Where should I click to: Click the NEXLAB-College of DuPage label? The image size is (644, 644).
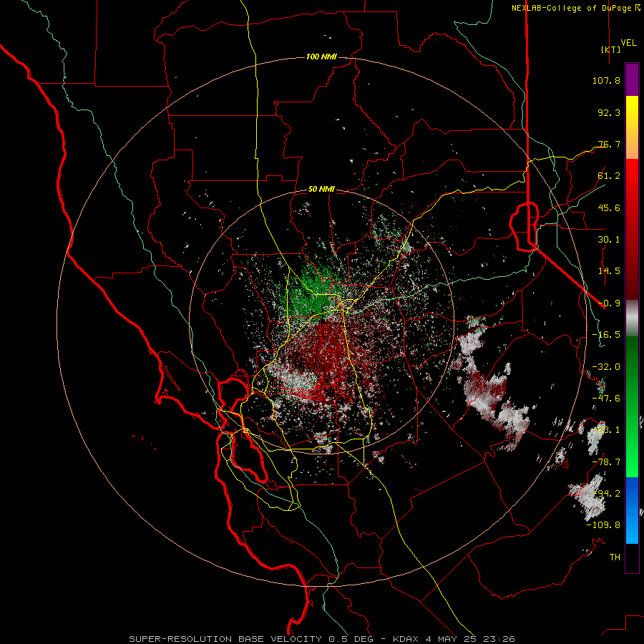click(x=575, y=8)
